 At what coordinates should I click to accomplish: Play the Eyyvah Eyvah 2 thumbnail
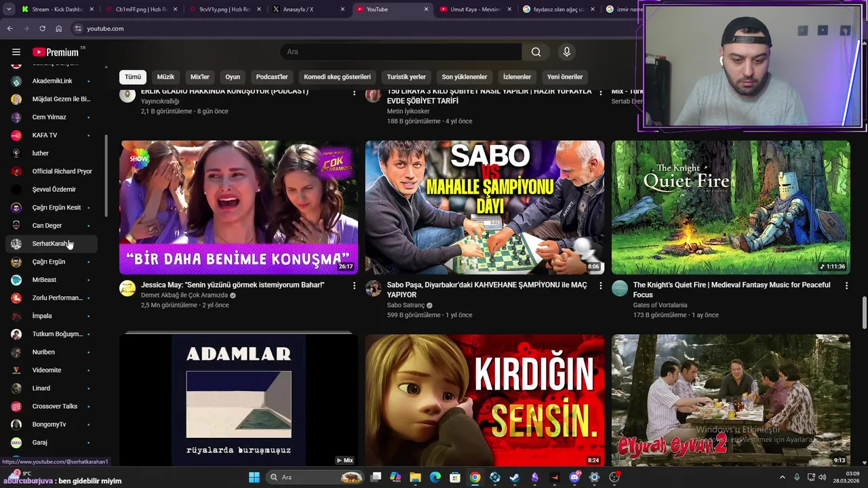(731, 399)
